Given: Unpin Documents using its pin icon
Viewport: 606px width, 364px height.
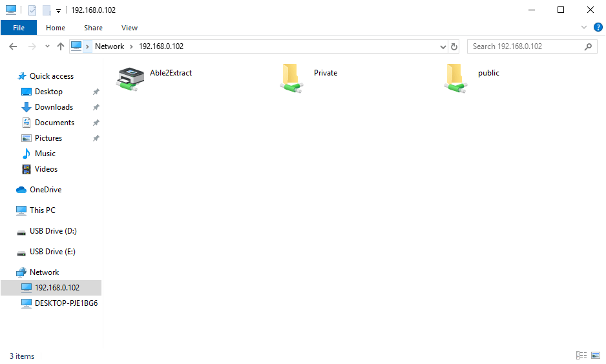Looking at the screenshot, I should click(96, 123).
